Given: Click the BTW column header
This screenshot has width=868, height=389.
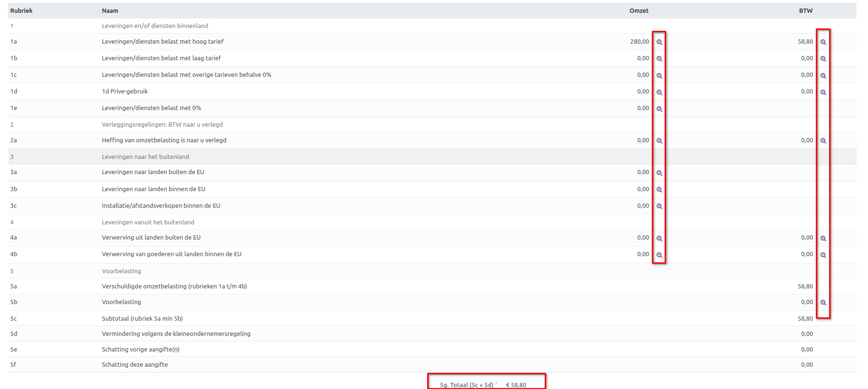Looking at the screenshot, I should point(805,11).
